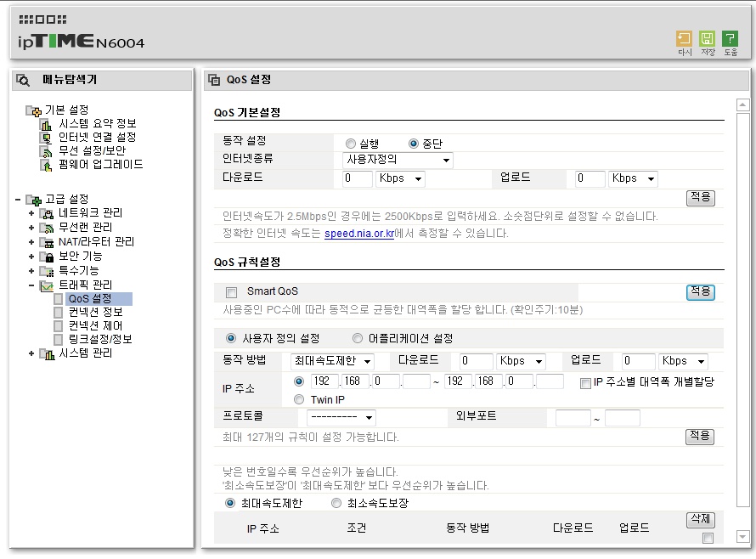The width and height of the screenshot is (756, 559).
Task: Click the 무선 설정/보안 wireless icon
Action: click(47, 152)
